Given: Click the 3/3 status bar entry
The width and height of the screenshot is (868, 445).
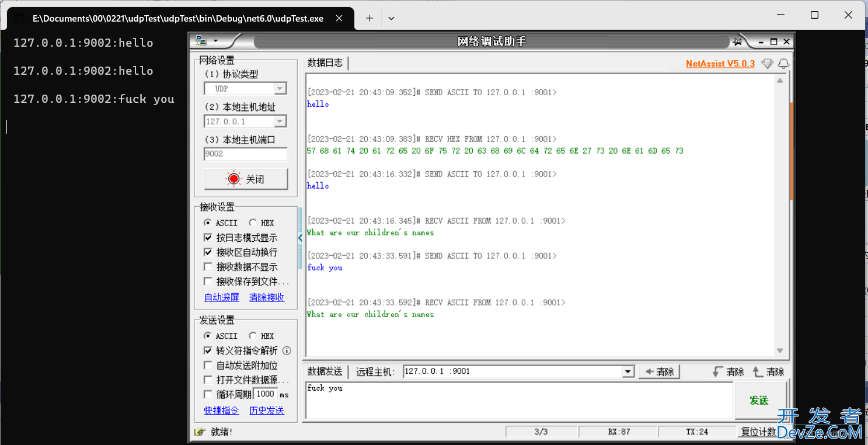Looking at the screenshot, I should (541, 432).
